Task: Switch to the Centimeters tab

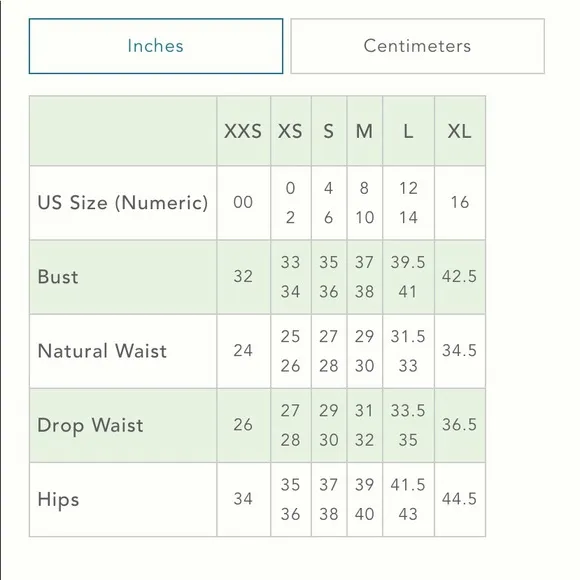Action: point(417,46)
